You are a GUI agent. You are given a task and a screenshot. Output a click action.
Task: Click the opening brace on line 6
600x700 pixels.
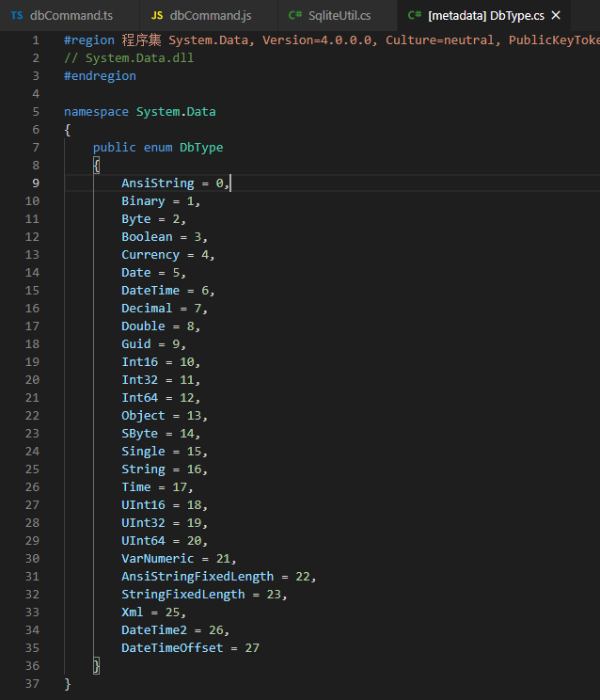pyautogui.click(x=68, y=130)
